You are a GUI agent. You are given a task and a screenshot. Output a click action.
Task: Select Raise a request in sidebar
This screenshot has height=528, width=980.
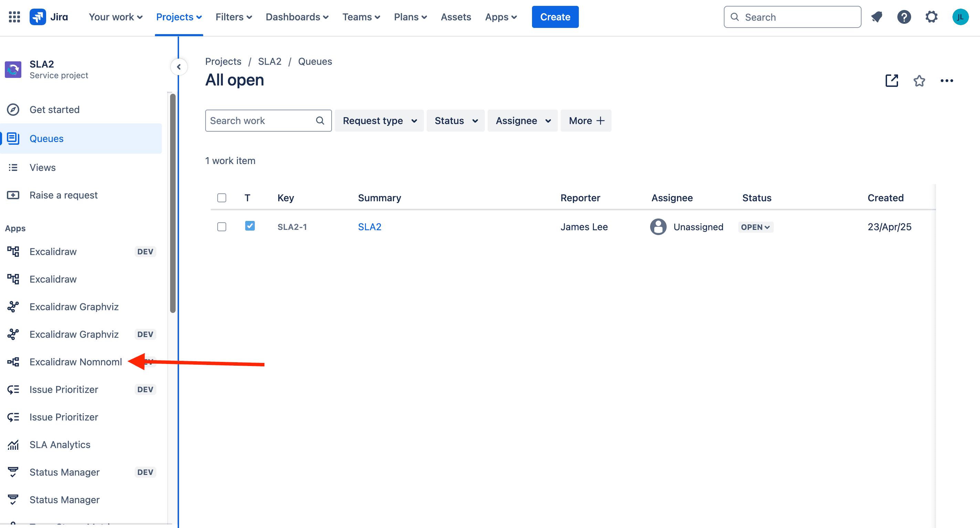click(81, 195)
